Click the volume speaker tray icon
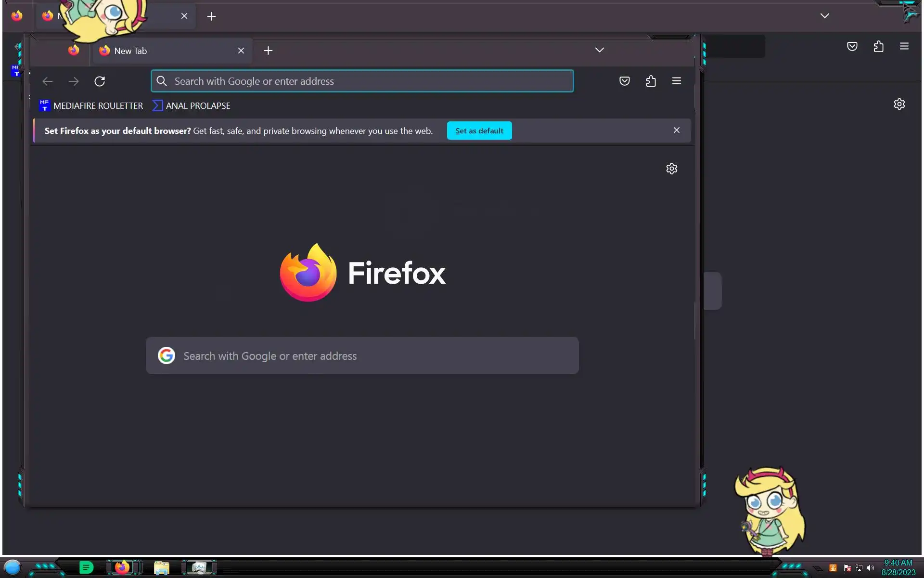 pyautogui.click(x=870, y=568)
